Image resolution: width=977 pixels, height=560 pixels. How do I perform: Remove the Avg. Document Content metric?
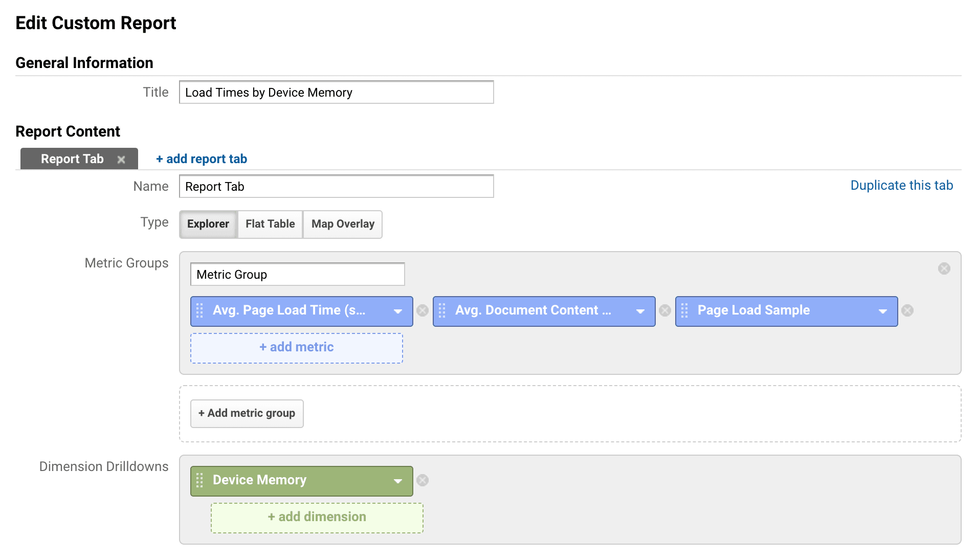pos(665,310)
